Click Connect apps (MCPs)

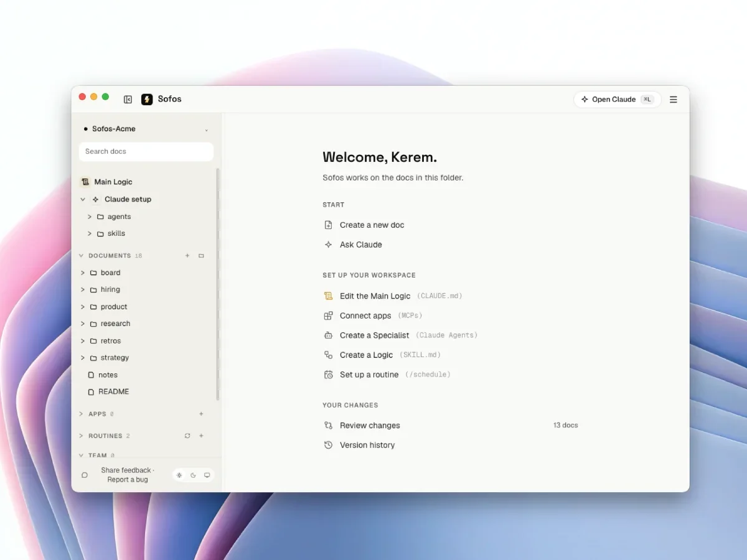[381, 315]
